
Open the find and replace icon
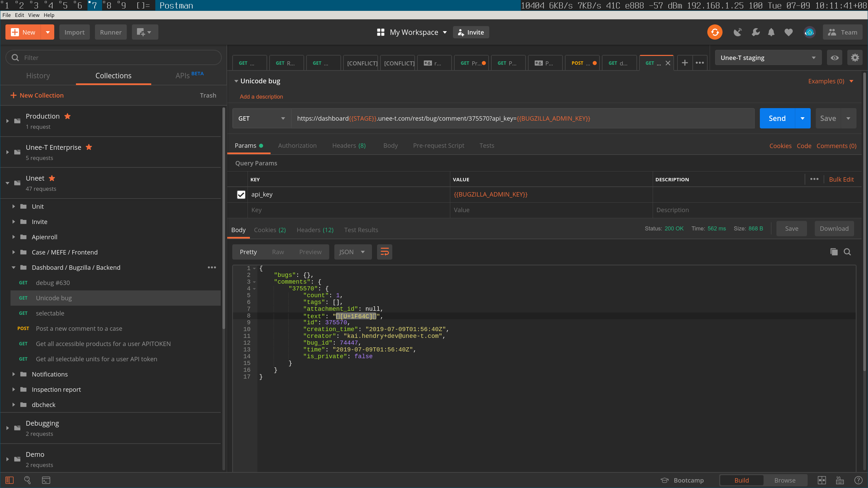click(x=27, y=480)
